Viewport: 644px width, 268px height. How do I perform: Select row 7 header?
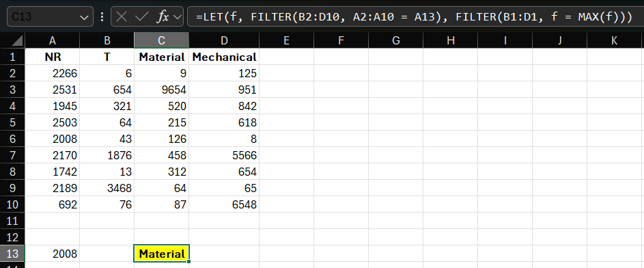tap(12, 155)
